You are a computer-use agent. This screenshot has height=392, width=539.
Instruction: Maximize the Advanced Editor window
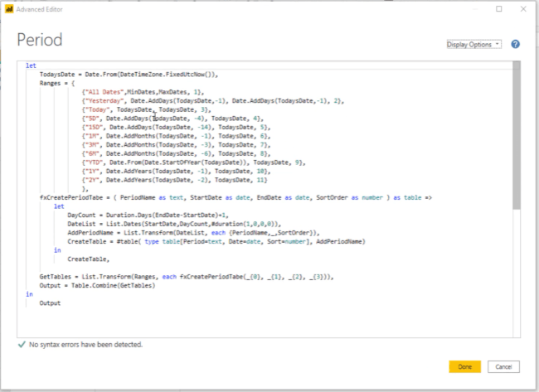tap(498, 9)
